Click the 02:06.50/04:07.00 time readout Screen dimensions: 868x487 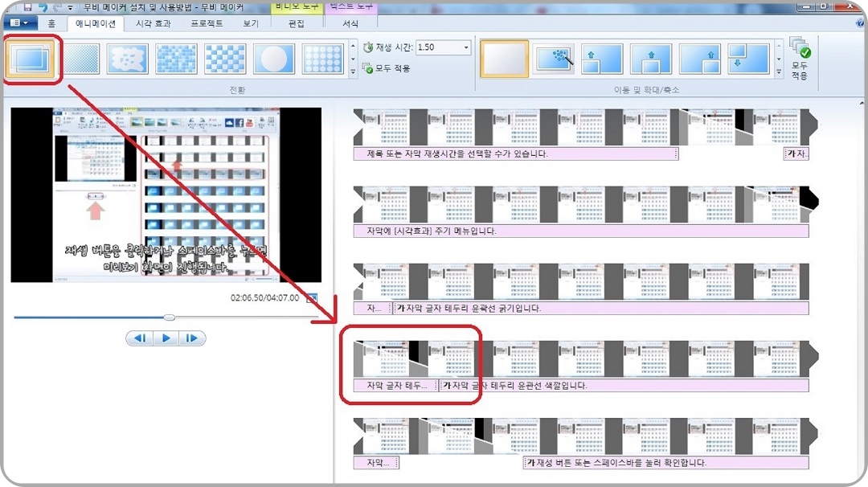[x=264, y=297]
